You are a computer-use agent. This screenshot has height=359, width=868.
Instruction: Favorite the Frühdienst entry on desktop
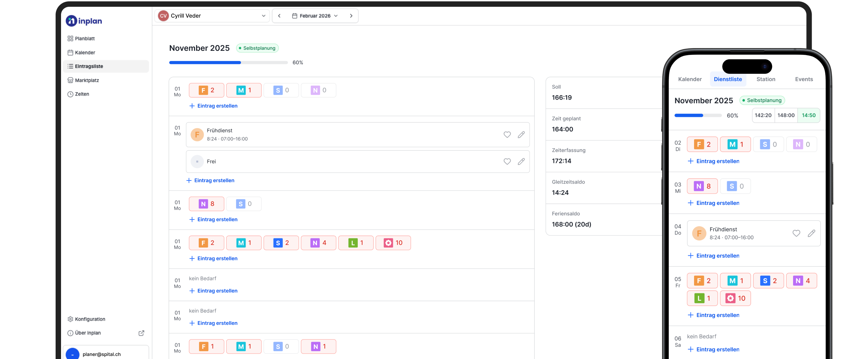coord(507,135)
